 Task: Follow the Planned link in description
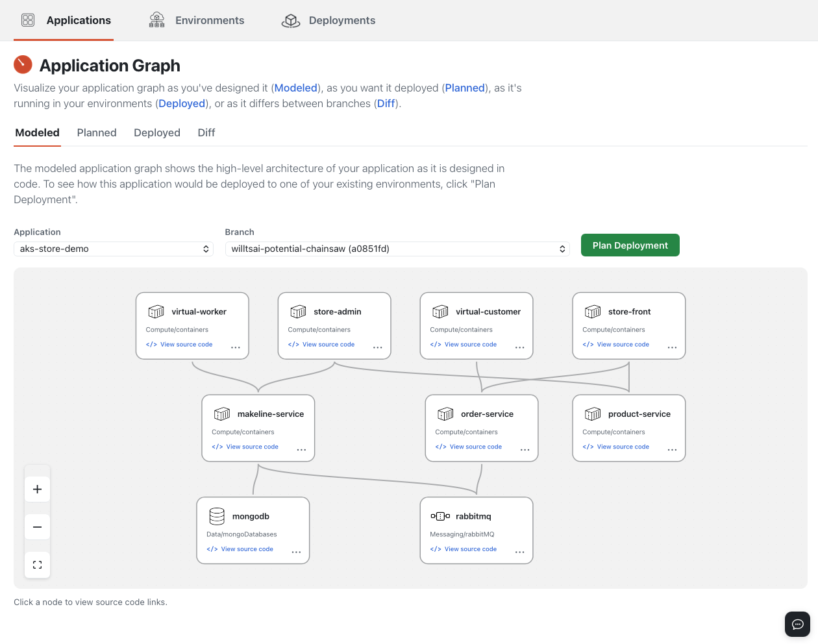pos(465,88)
